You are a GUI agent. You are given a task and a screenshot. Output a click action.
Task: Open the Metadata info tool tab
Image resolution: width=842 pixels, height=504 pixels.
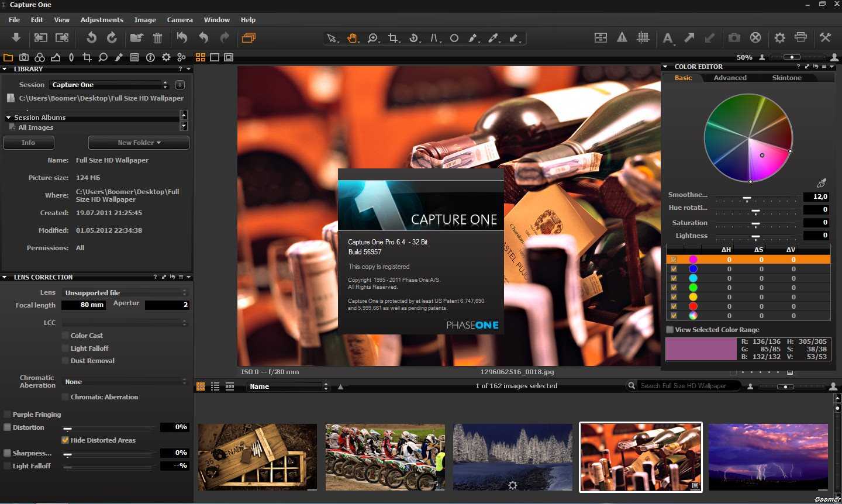(x=150, y=57)
